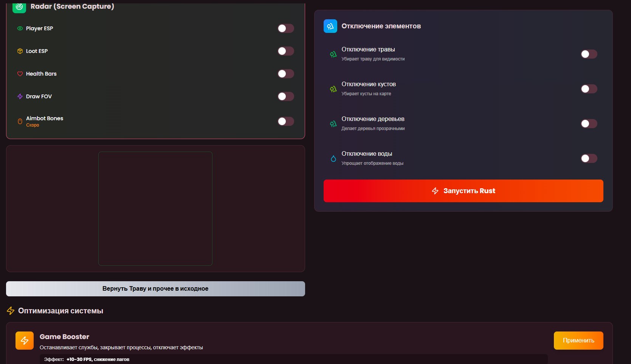Viewport: 631px width, 364px height.
Task: Switch on Отключение воды
Action: (x=589, y=158)
